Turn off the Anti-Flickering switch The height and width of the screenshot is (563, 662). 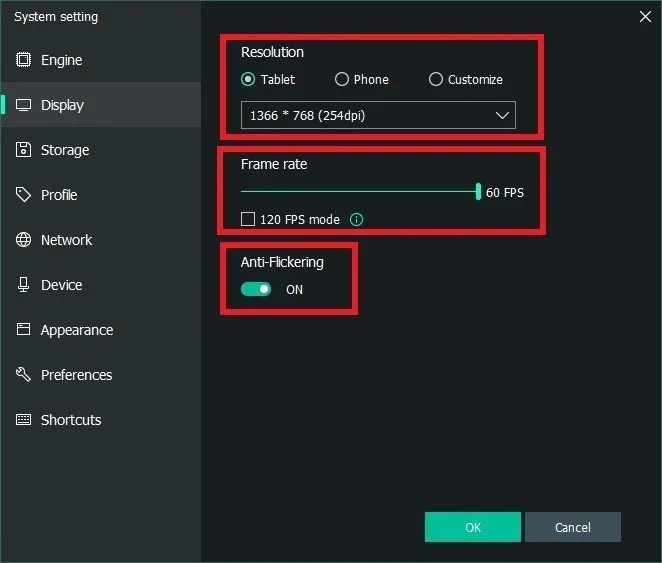point(256,289)
